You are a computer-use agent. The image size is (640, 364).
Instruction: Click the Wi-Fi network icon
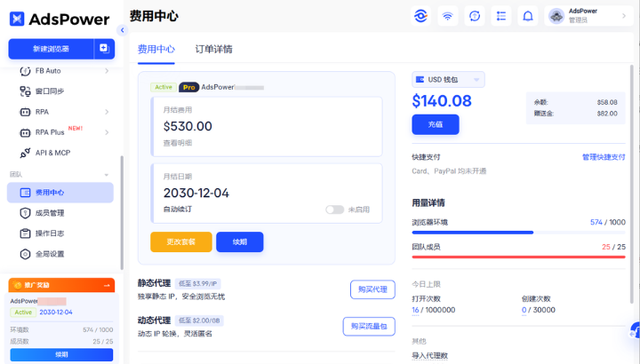click(448, 16)
